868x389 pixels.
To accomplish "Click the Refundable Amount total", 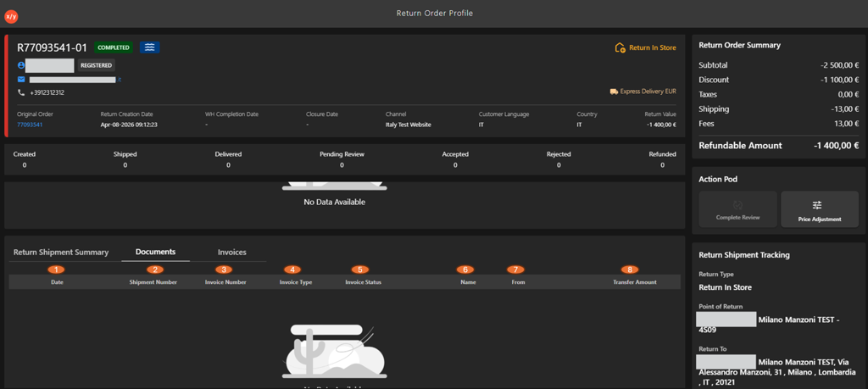I will [837, 146].
